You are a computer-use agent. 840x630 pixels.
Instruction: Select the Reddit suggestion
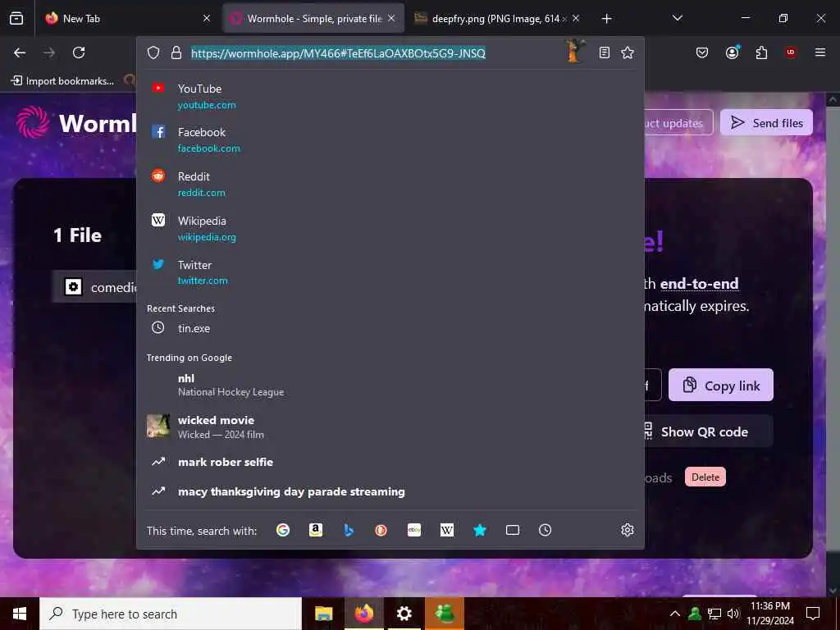pos(390,185)
